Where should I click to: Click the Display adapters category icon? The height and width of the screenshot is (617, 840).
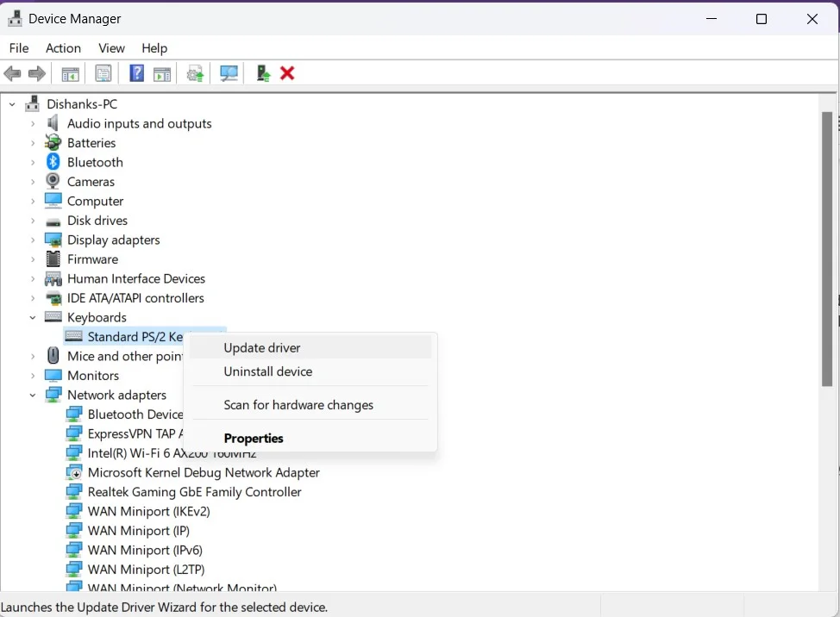[53, 240]
